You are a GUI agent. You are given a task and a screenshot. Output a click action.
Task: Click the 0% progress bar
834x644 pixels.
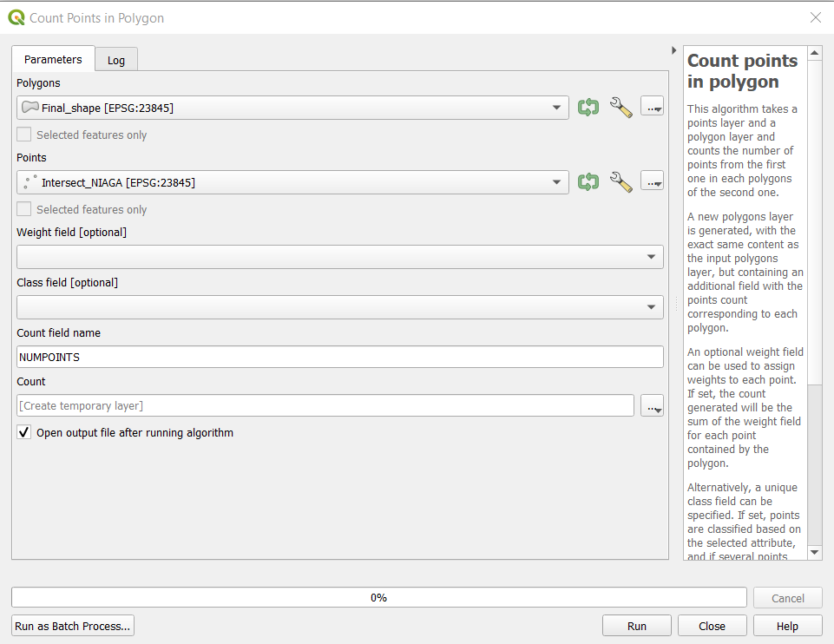point(378,598)
